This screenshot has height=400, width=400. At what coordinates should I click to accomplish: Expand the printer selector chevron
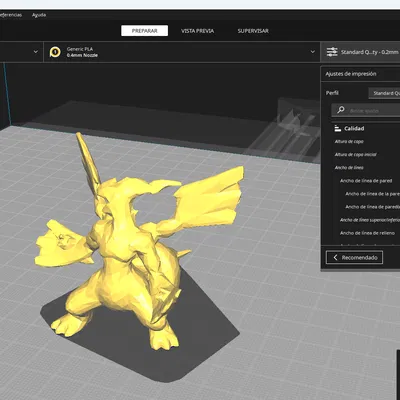[36, 52]
